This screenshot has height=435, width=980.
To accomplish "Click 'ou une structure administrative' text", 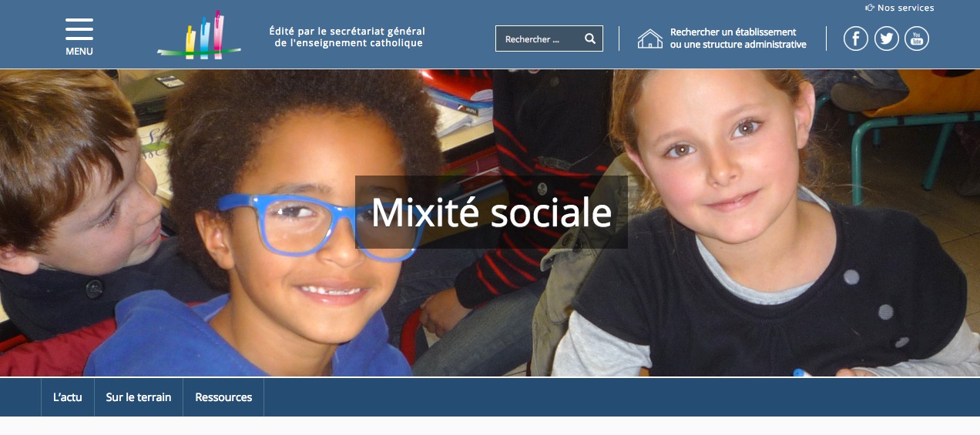I will pos(738,45).
